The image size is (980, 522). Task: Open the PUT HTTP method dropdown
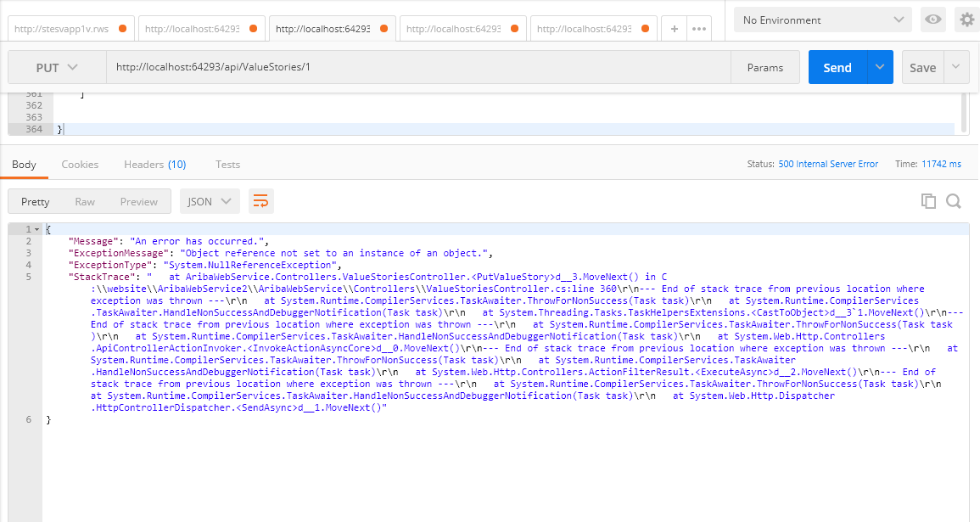click(57, 67)
